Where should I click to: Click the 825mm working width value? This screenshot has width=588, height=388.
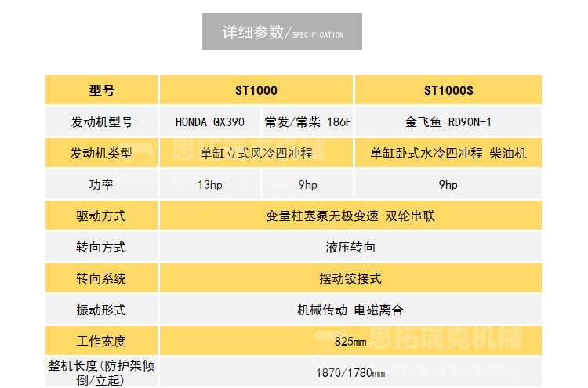[x=350, y=342]
